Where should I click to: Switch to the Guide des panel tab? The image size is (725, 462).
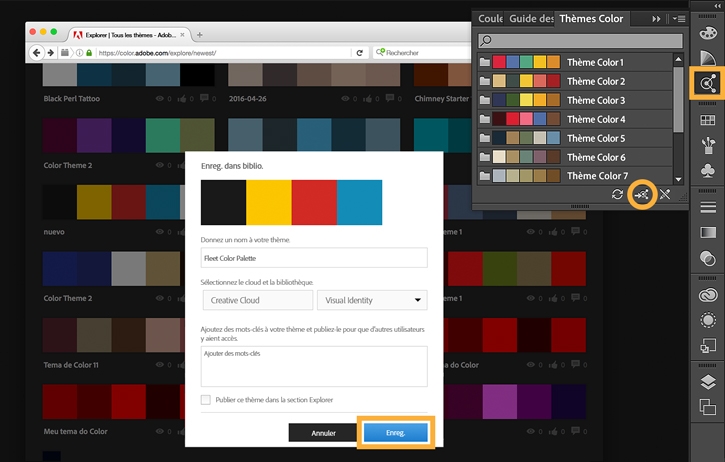(x=531, y=19)
